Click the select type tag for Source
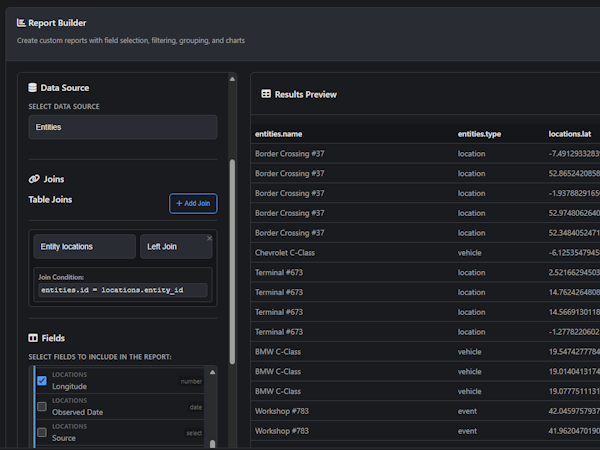Screen dimensions: 600x450 (194, 433)
